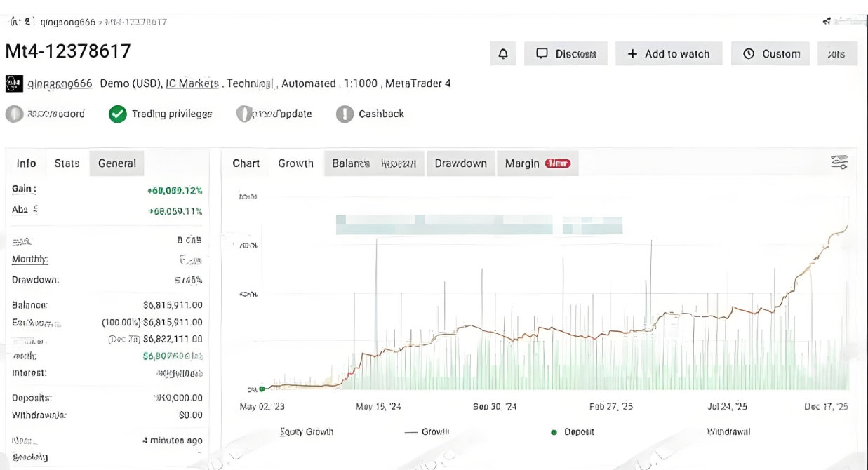Click the green deposit marker on chart

coord(262,389)
